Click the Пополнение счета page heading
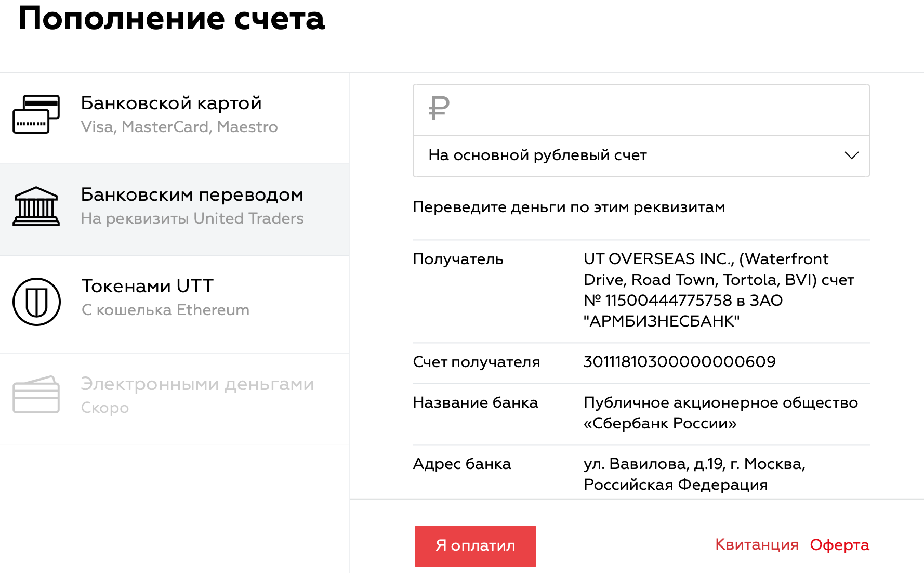 tap(171, 19)
